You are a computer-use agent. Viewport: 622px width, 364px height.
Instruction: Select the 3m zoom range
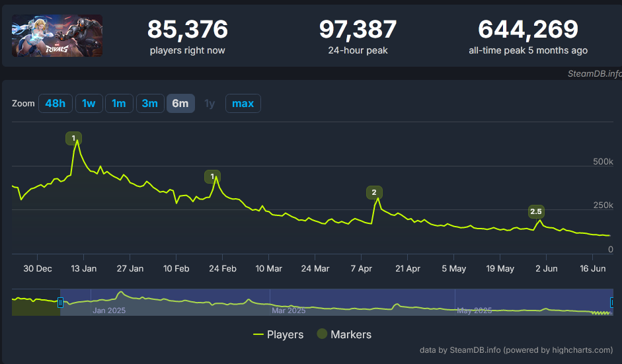pos(150,104)
